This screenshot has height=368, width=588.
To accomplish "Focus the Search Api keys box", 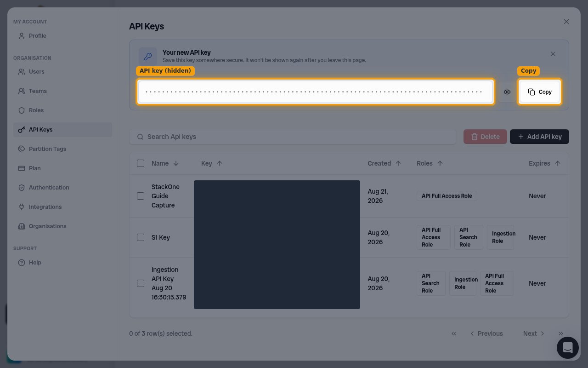I will (293, 137).
